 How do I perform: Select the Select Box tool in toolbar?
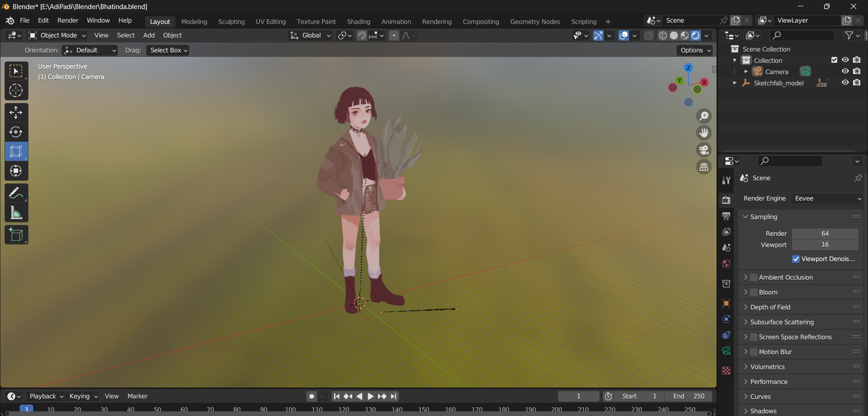[16, 71]
